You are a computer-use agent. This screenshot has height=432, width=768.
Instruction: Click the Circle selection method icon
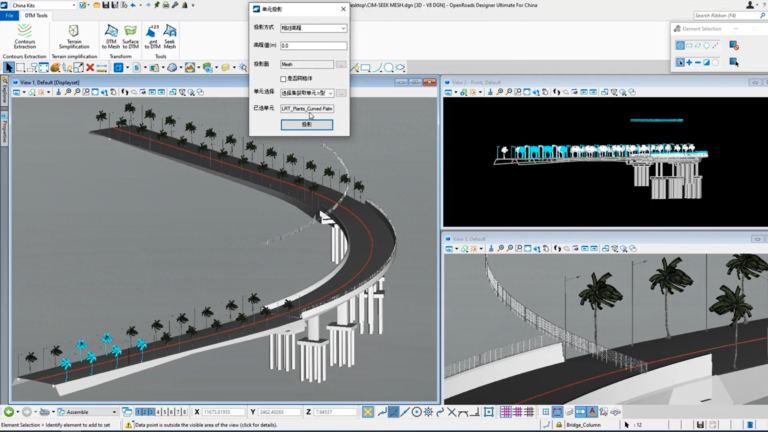(x=707, y=46)
